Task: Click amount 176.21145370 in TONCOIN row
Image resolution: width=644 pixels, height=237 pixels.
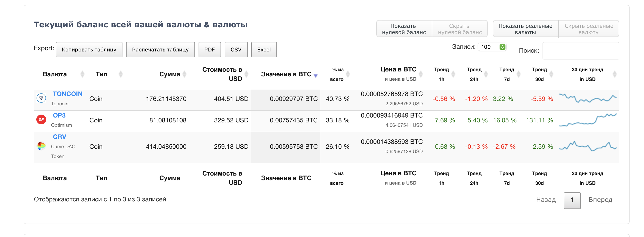Action: [x=166, y=99]
